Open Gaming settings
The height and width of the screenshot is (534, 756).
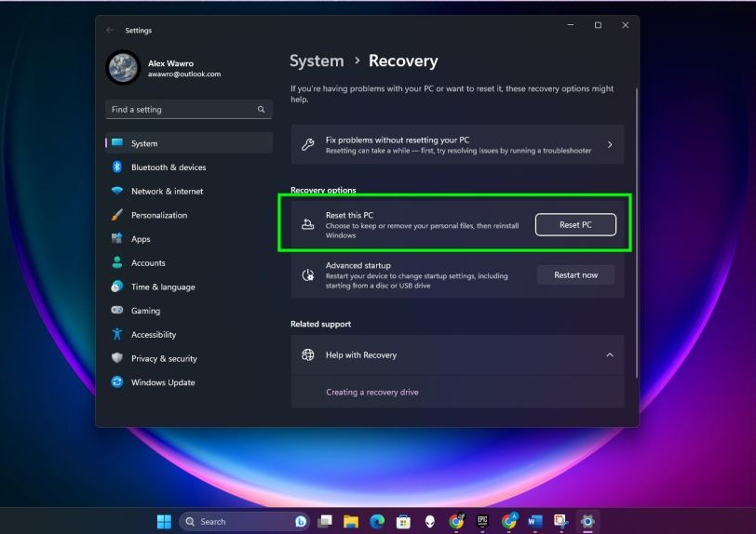point(189,311)
